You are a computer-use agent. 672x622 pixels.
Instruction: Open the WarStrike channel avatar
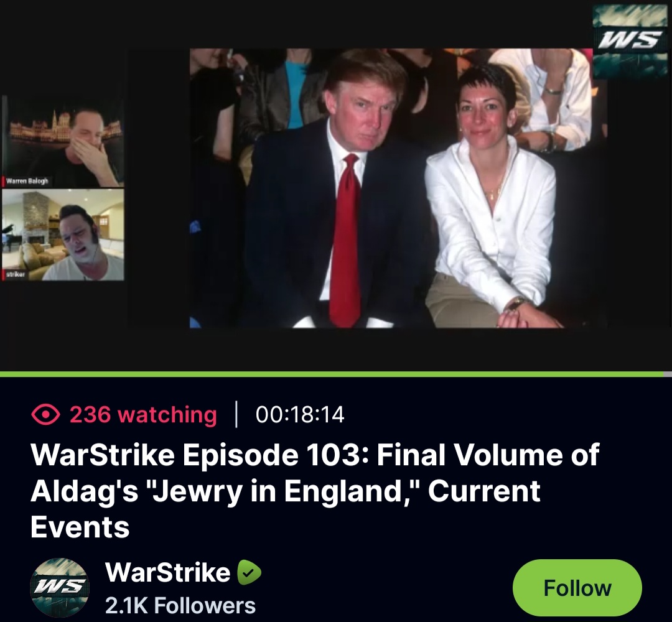click(60, 587)
